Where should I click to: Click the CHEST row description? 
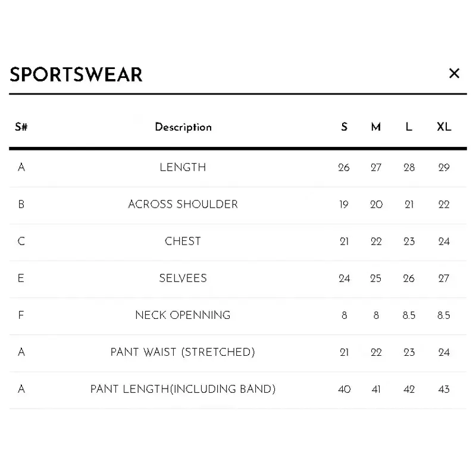[183, 242]
